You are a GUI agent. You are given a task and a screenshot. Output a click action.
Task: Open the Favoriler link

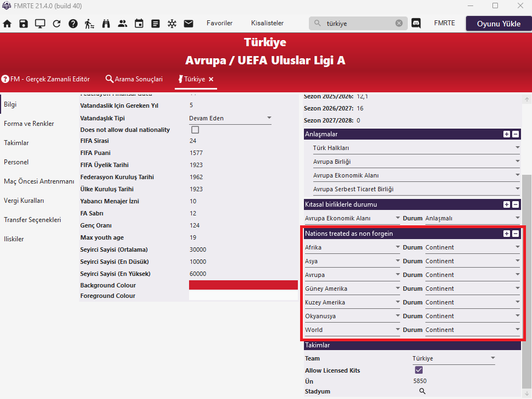(219, 23)
